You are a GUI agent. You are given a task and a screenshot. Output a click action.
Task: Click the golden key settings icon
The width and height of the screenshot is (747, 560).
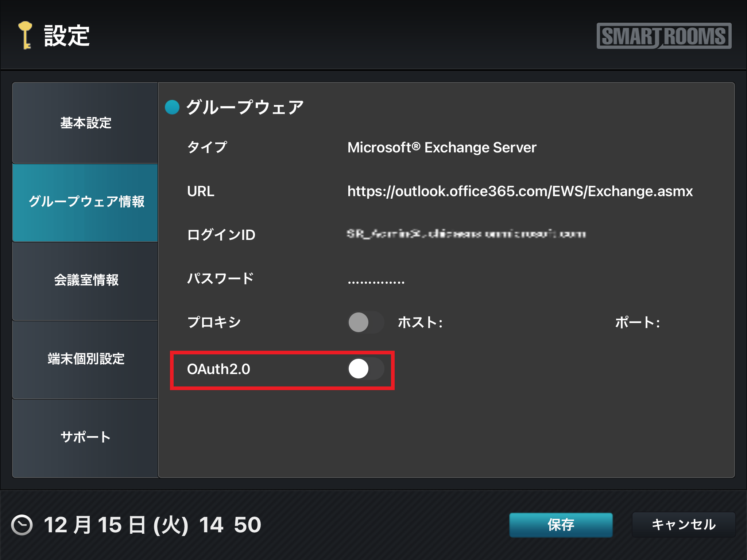click(25, 35)
